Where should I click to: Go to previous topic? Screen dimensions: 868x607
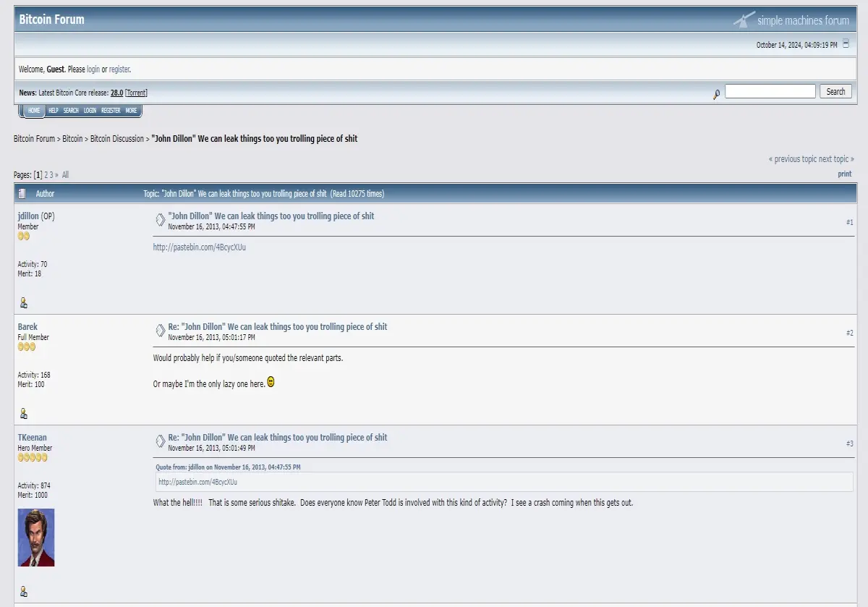tap(792, 159)
